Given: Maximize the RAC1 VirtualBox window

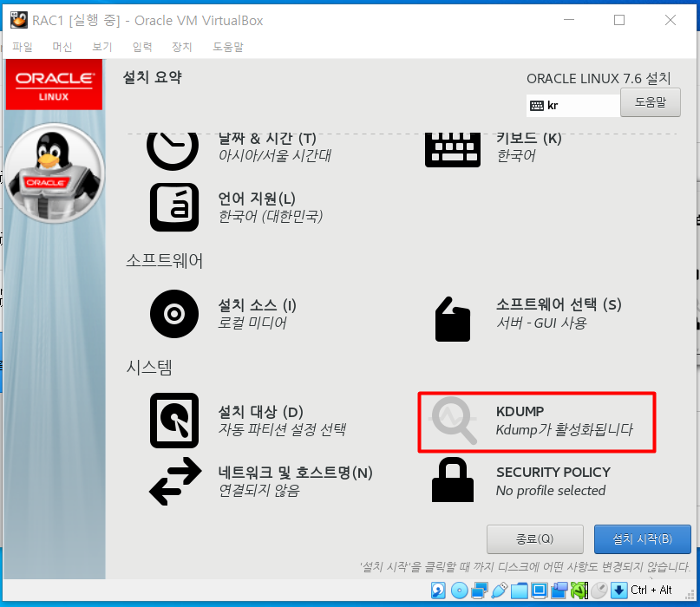Looking at the screenshot, I should pos(619,20).
